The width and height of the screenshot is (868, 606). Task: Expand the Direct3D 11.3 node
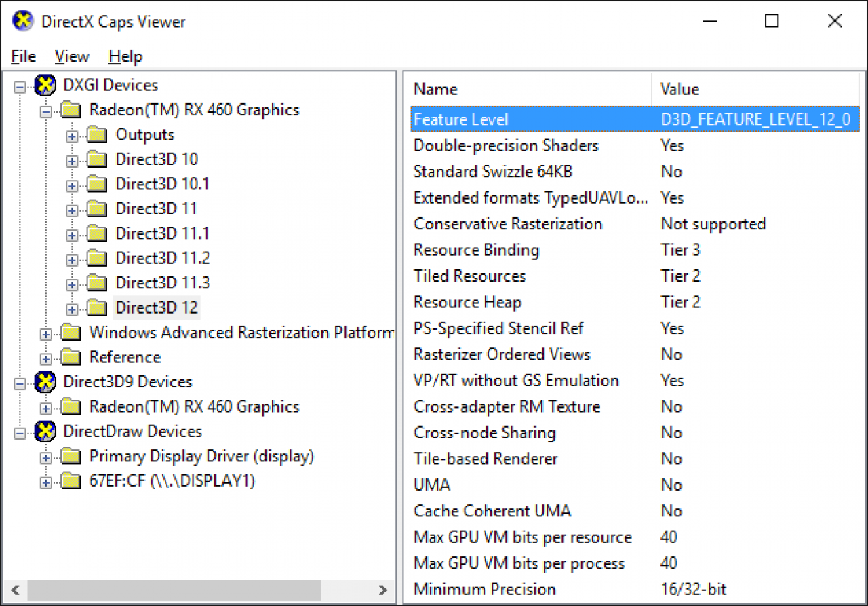click(73, 284)
